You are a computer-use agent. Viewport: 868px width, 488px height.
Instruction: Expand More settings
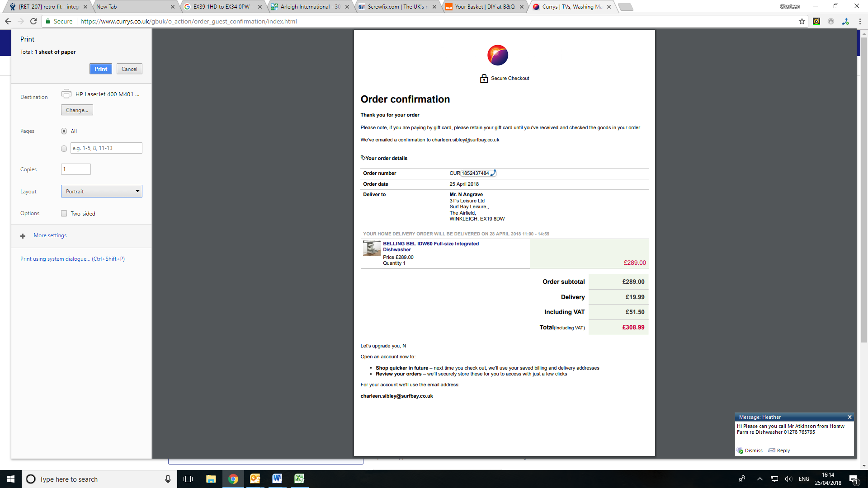tap(50, 235)
